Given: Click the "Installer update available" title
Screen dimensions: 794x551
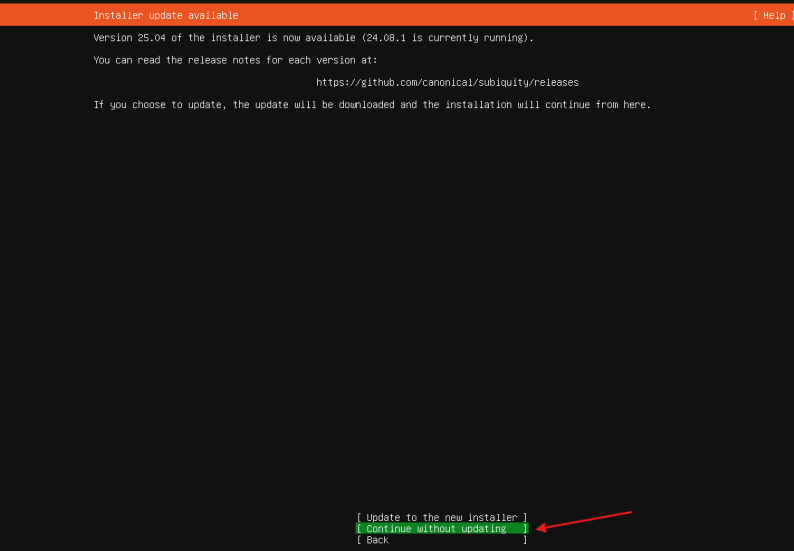Looking at the screenshot, I should [x=166, y=15].
